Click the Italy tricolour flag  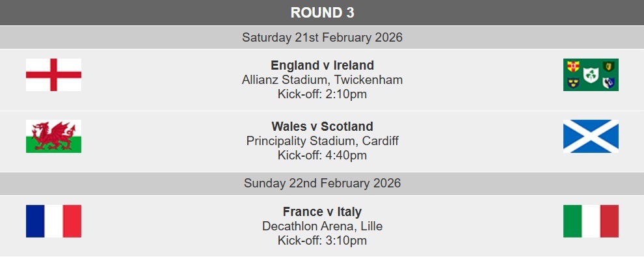[x=591, y=221]
